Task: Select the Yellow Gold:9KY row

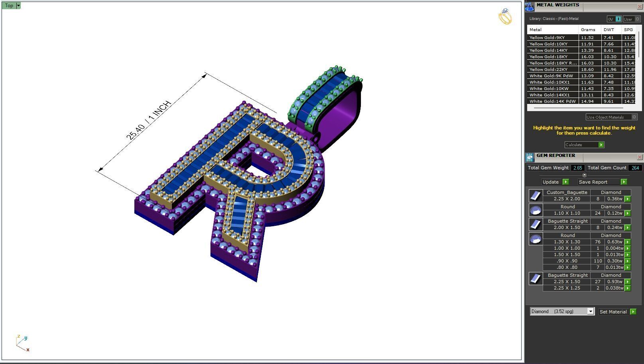Action: coord(582,37)
